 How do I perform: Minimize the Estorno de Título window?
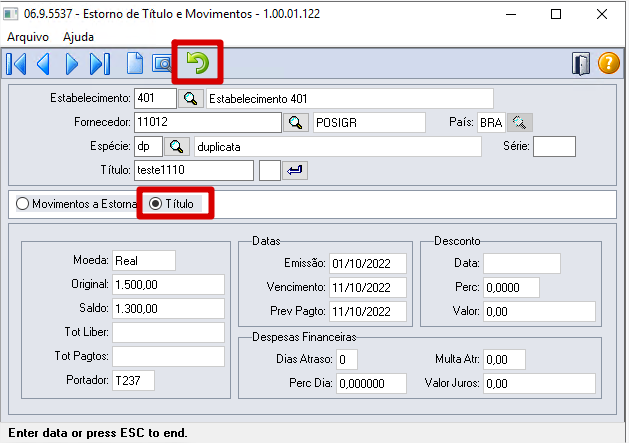tap(511, 14)
